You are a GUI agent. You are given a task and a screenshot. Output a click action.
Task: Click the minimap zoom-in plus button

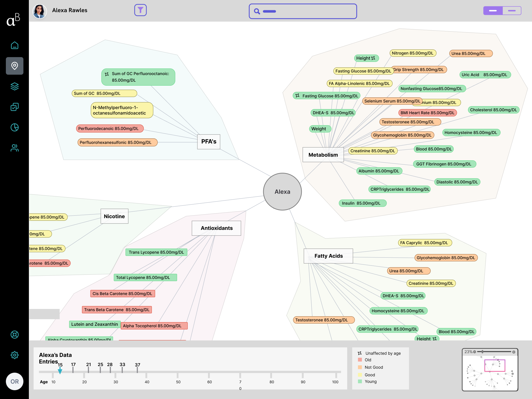coord(514,352)
